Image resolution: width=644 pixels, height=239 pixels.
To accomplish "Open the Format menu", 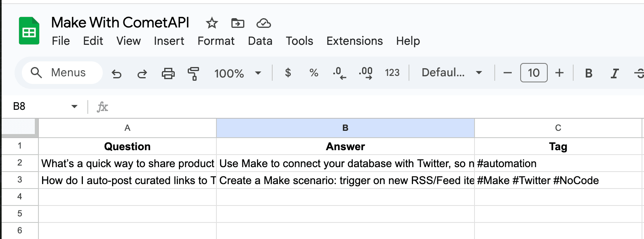I will point(216,41).
